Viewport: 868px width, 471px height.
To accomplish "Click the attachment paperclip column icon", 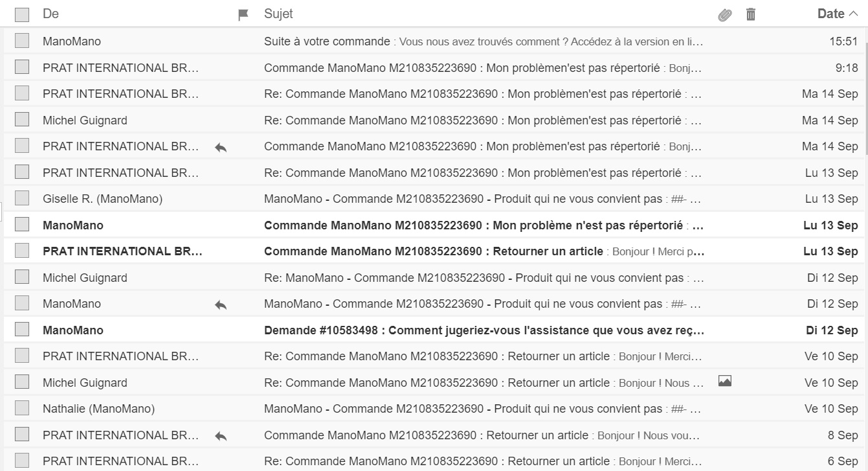I will coord(725,14).
